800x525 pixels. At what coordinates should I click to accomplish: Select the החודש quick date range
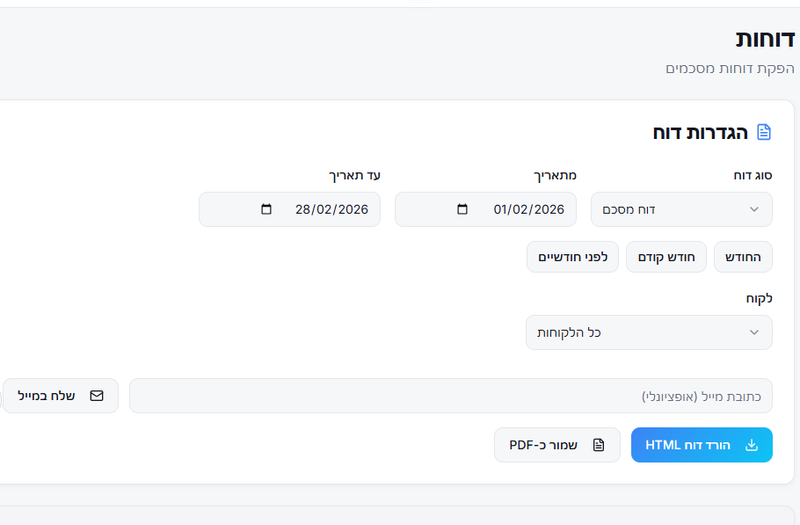743,257
